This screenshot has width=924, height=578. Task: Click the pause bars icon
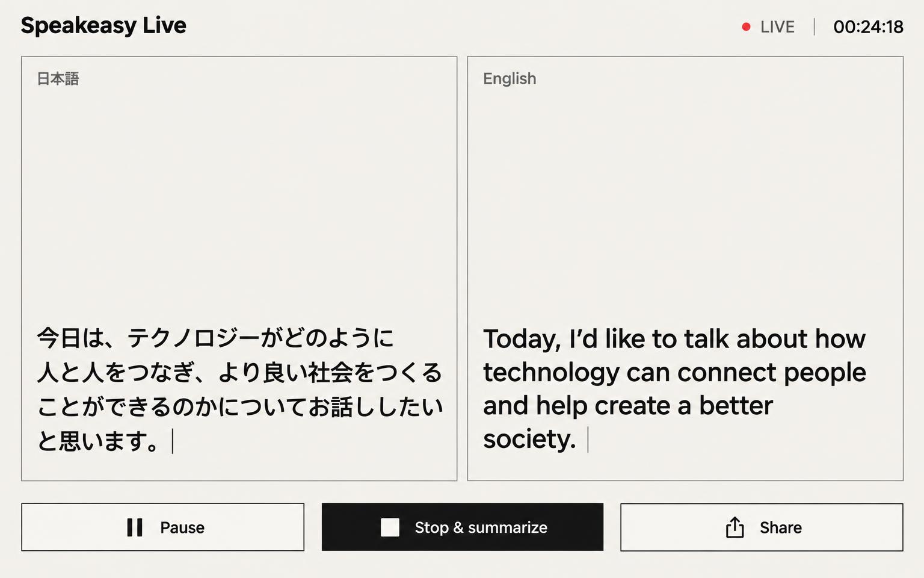coord(135,527)
